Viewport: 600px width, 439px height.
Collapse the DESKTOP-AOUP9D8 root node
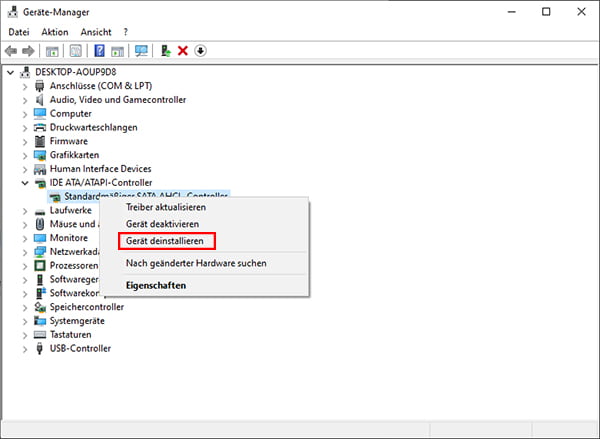coord(11,72)
